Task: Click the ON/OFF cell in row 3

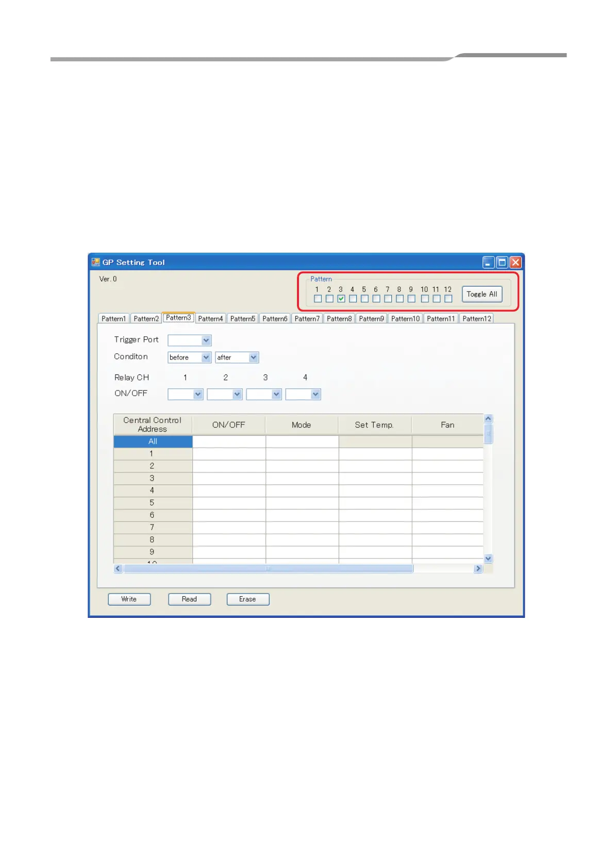Action: (229, 478)
